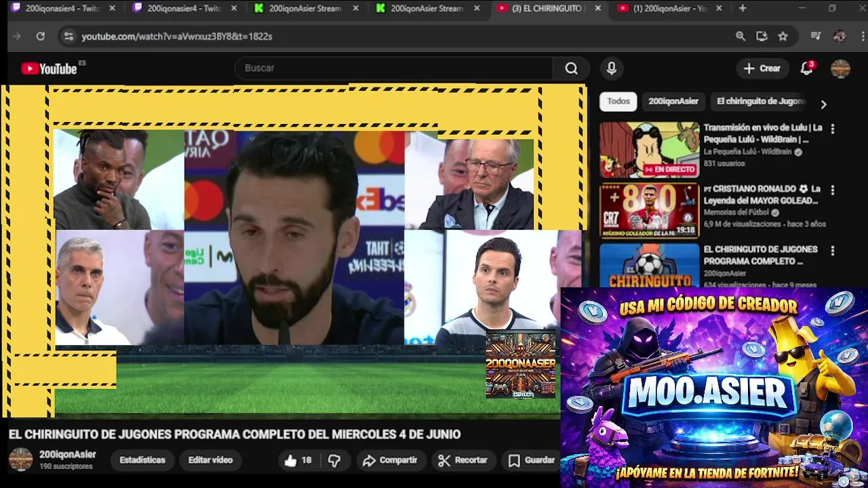The height and width of the screenshot is (488, 868).
Task: Select the (1) 200iqonAsier YouTube tab
Action: [x=671, y=9]
